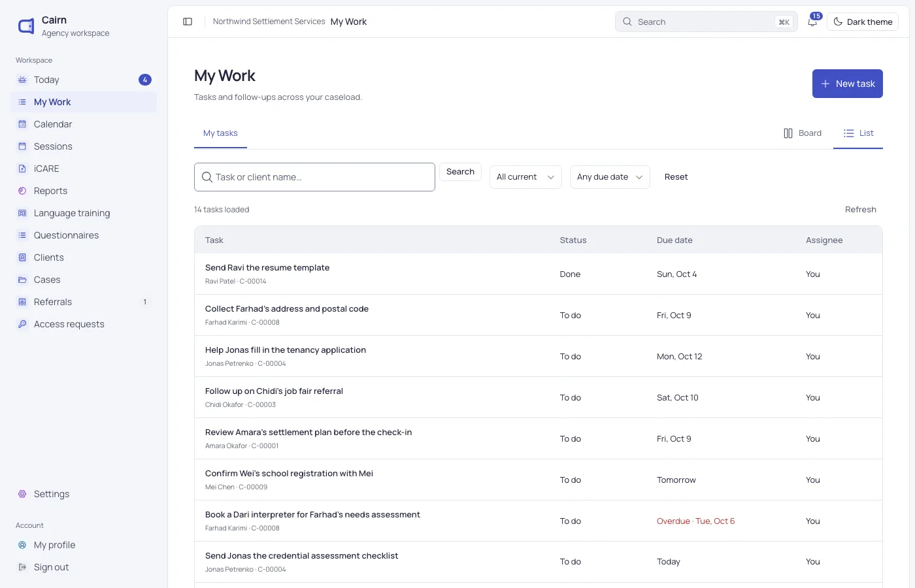Toggle the sidebar panel icon
Image resolution: width=915 pixels, height=588 pixels.
(x=188, y=22)
